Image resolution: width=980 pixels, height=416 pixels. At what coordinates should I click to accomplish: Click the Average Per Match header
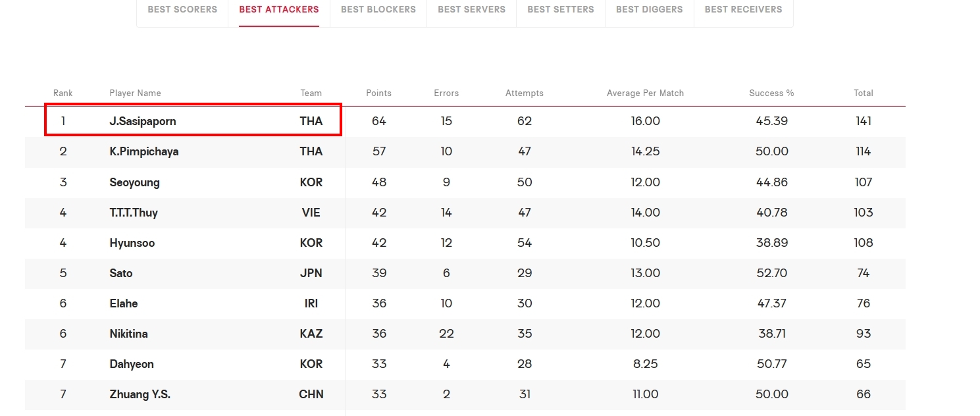click(645, 93)
